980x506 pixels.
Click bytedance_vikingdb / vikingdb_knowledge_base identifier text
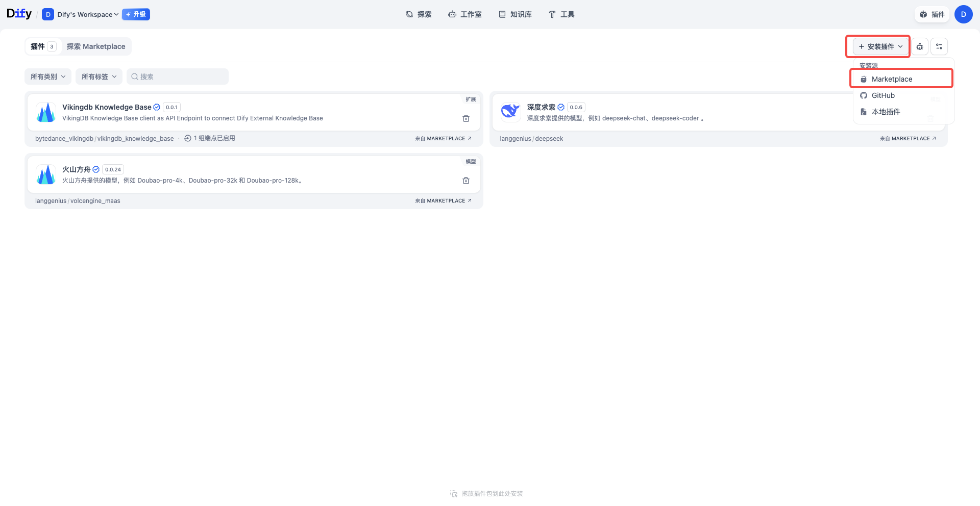[x=104, y=139]
